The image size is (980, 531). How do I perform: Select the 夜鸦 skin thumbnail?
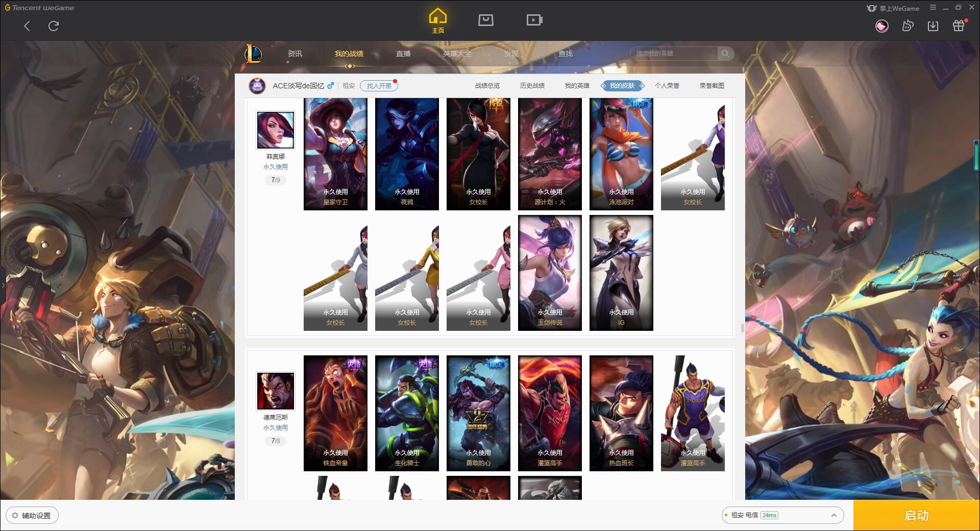[407, 154]
